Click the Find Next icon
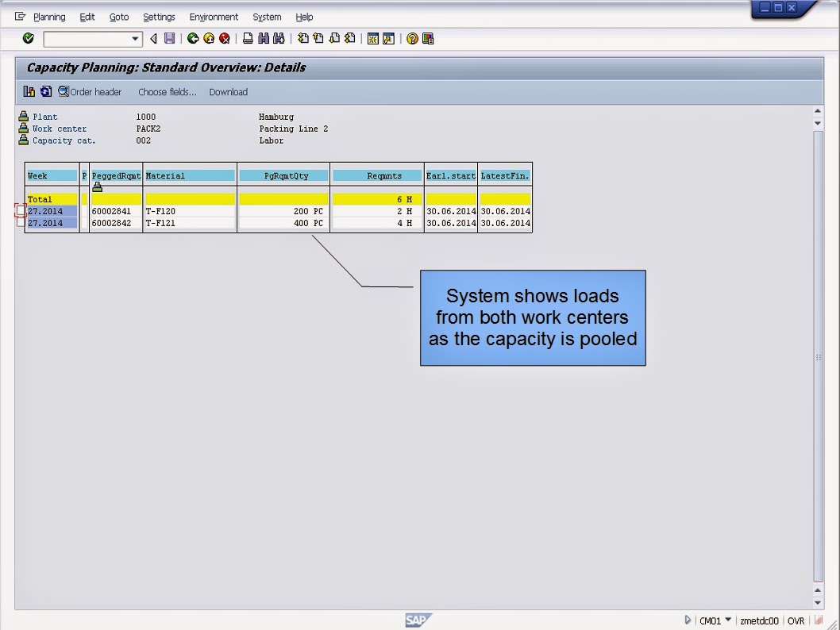Image resolution: width=840 pixels, height=630 pixels. click(x=279, y=38)
